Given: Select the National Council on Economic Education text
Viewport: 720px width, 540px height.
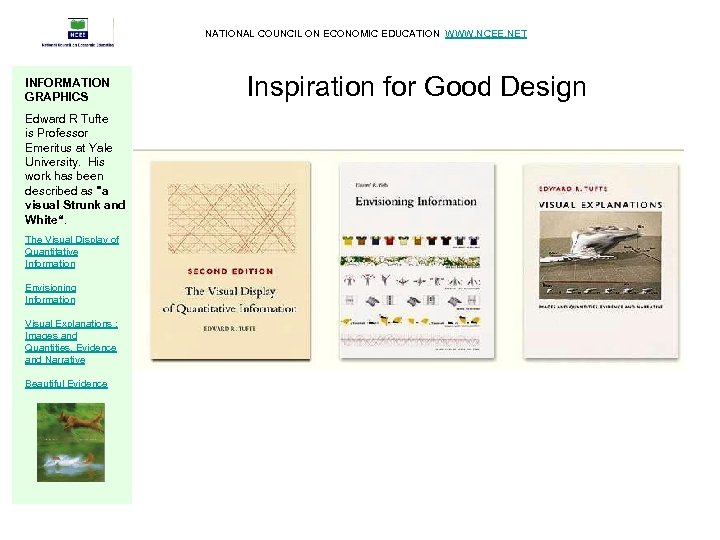Looking at the screenshot, I should pyautogui.click(x=322, y=34).
